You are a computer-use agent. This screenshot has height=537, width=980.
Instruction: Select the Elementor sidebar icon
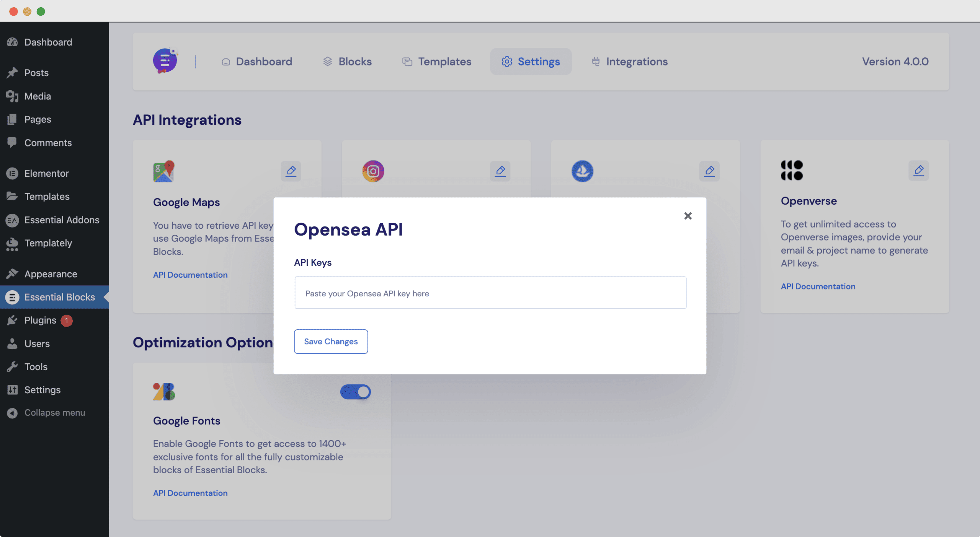click(12, 173)
